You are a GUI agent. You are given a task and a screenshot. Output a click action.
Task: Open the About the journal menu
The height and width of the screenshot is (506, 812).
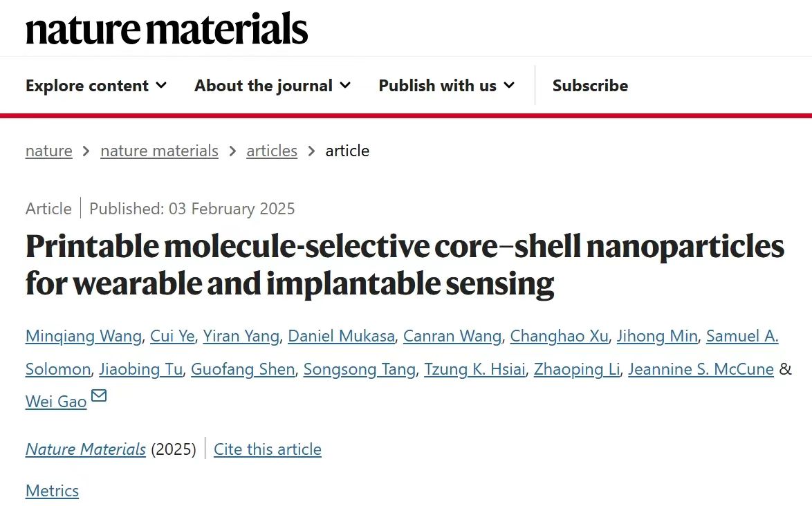[x=273, y=85]
